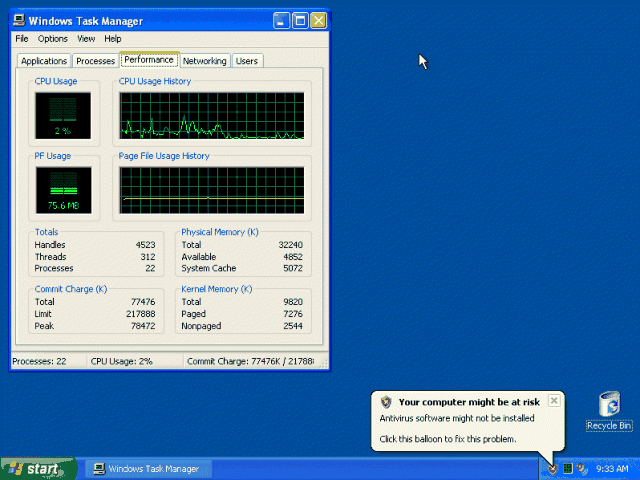The height and width of the screenshot is (480, 640).
Task: Switch to the Processes tab
Action: tap(96, 61)
